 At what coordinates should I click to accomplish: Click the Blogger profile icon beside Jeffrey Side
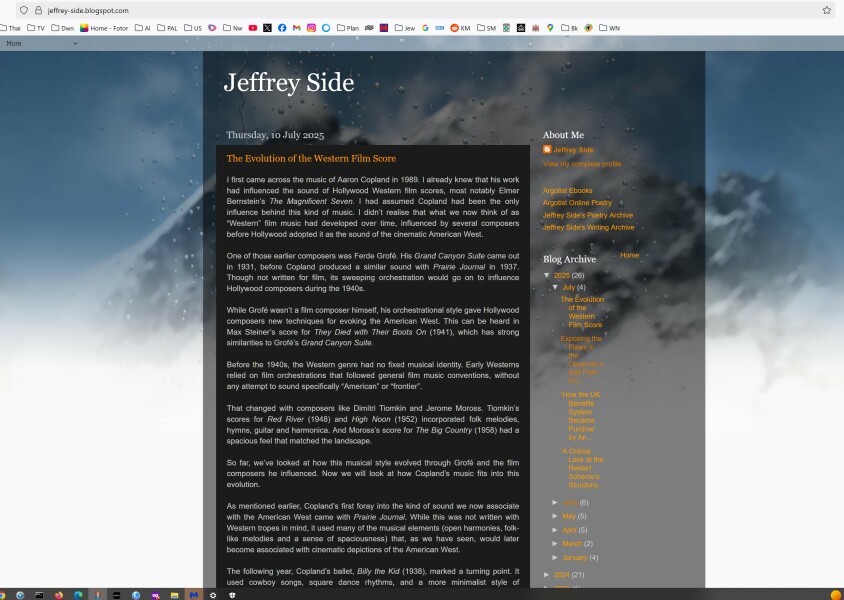pyautogui.click(x=547, y=150)
